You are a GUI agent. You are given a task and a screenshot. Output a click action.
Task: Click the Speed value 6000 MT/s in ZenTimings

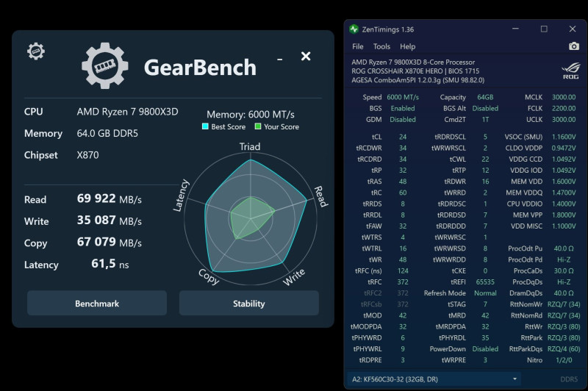coord(403,97)
